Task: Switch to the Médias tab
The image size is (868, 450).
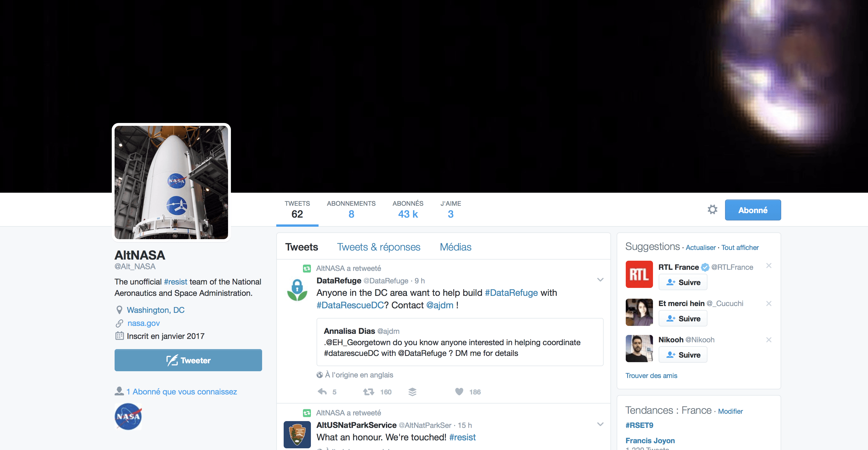Action: pyautogui.click(x=456, y=247)
